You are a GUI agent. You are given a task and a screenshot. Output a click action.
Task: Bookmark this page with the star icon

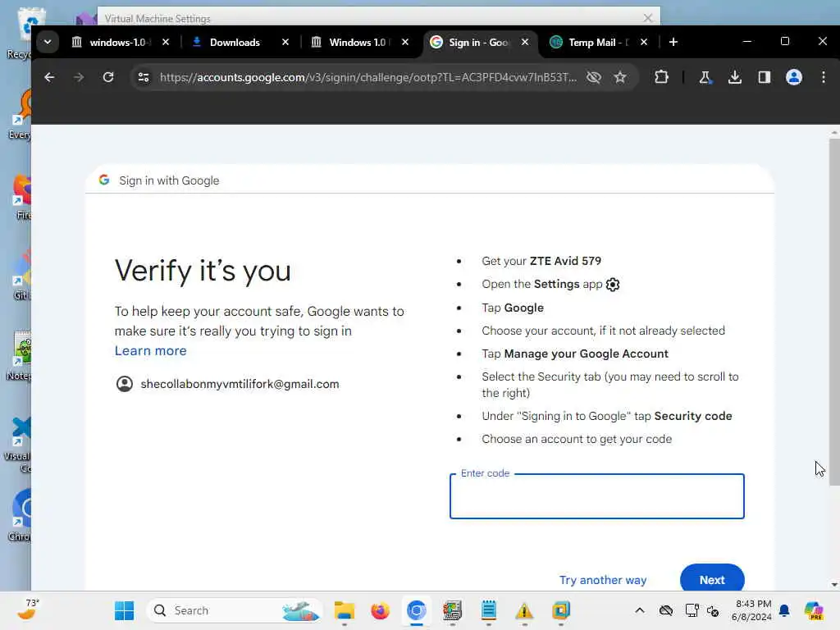[x=620, y=77]
